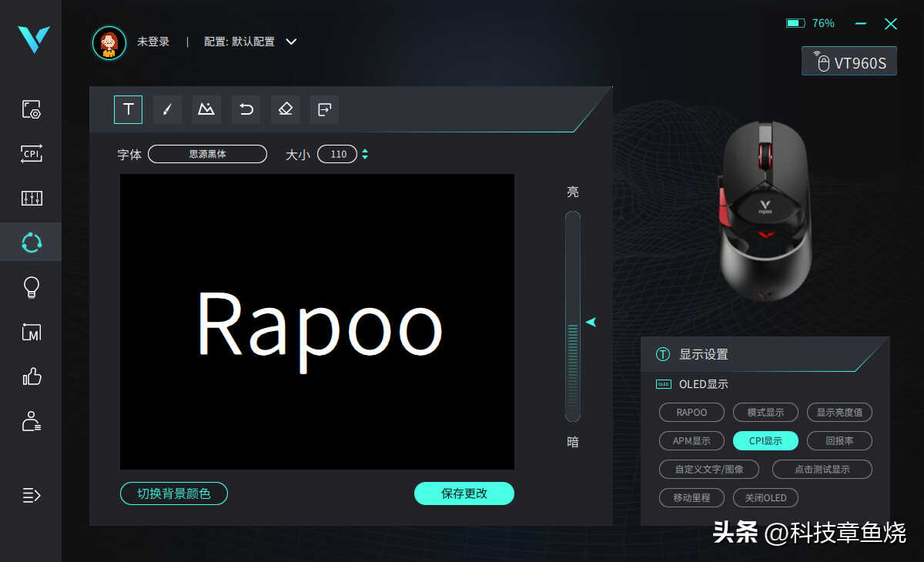924x562 pixels.
Task: Select the Eraser tool
Action: (285, 109)
